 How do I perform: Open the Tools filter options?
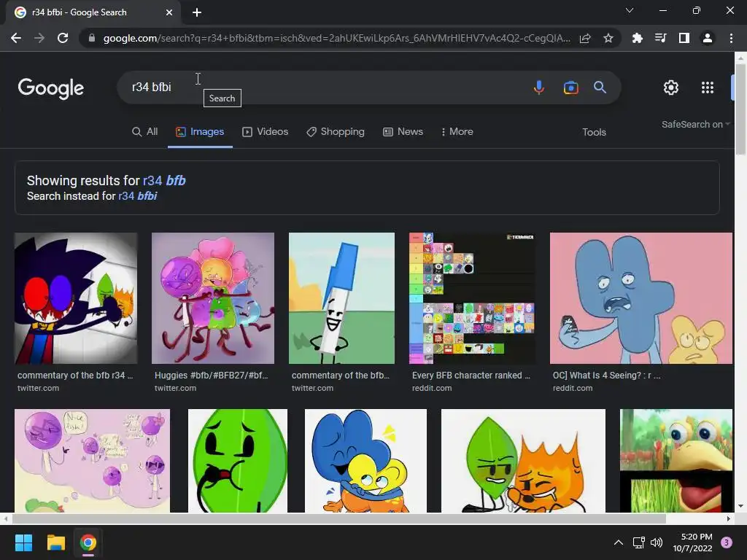pyautogui.click(x=594, y=133)
